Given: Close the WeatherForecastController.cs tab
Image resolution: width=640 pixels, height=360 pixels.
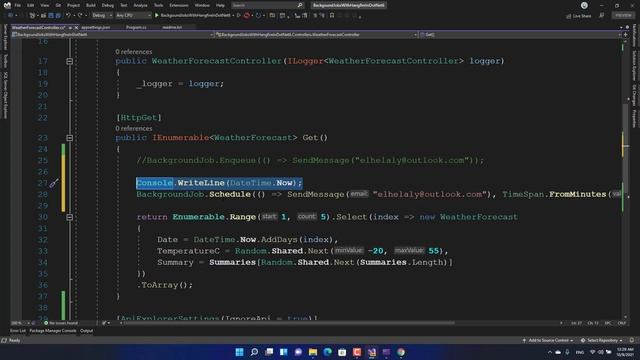Looking at the screenshot, I should 76,27.
